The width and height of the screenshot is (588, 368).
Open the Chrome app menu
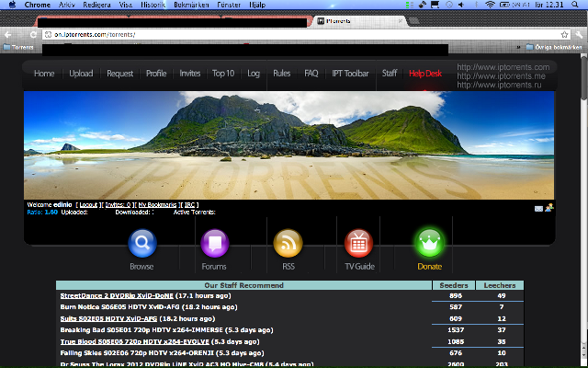pos(37,5)
